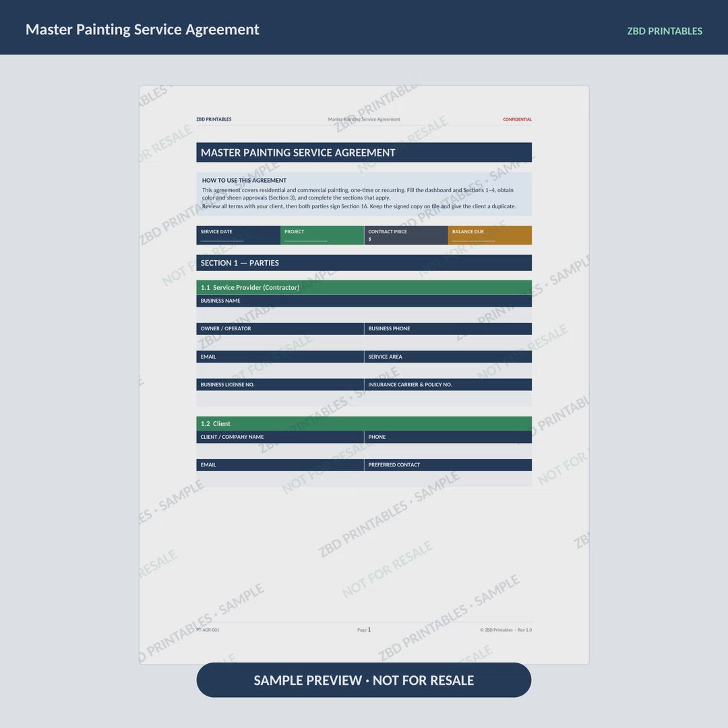The height and width of the screenshot is (728, 728).
Task: Click the Contract Price dollar field
Action: tap(406, 235)
